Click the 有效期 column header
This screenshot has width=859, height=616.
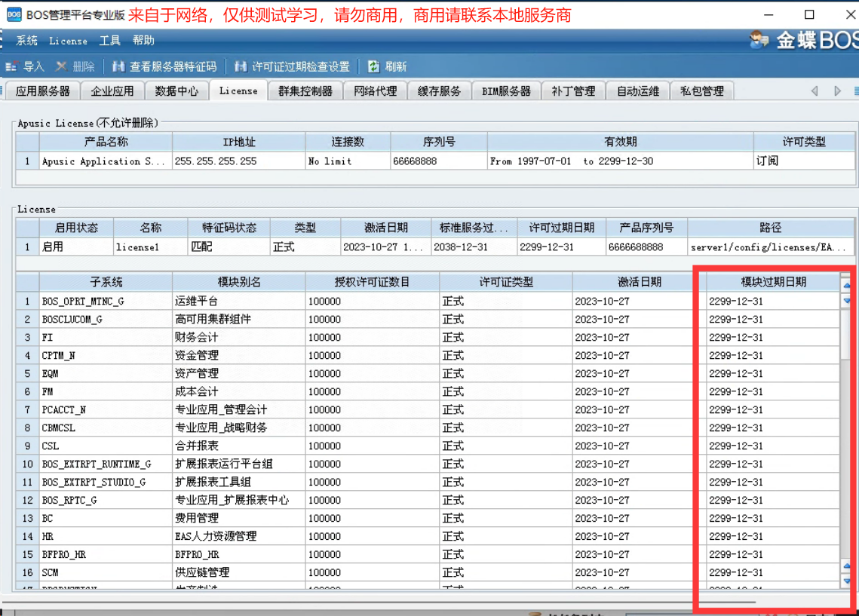pos(621,142)
